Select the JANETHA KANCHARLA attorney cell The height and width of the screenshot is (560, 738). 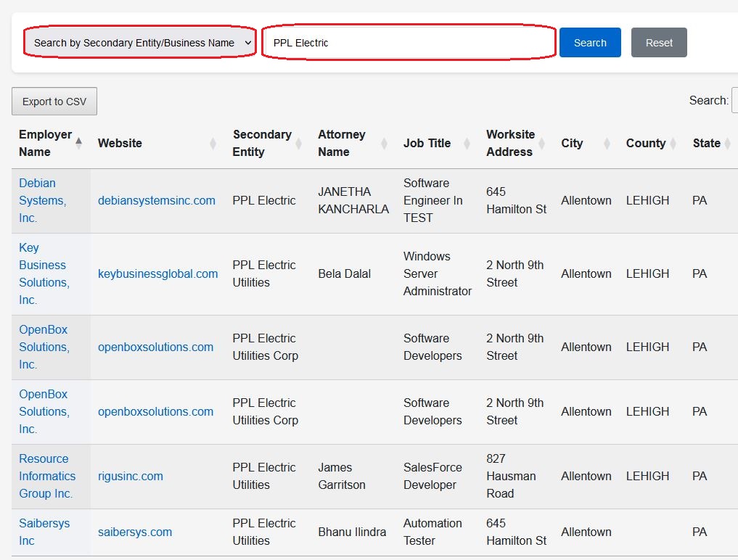353,200
